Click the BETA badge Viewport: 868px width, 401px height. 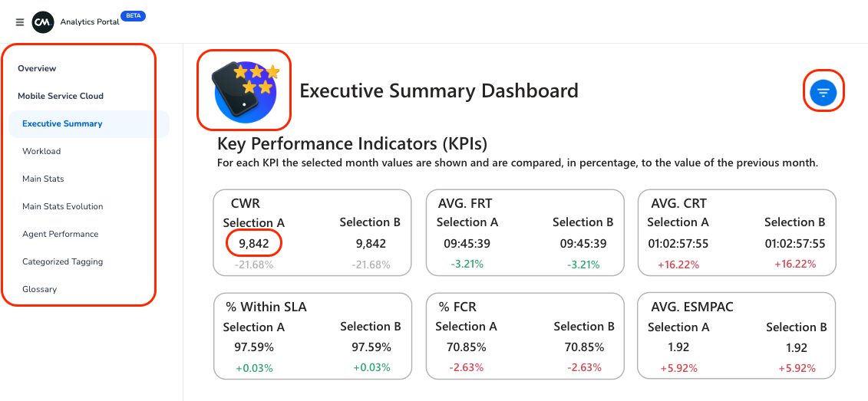pos(134,15)
